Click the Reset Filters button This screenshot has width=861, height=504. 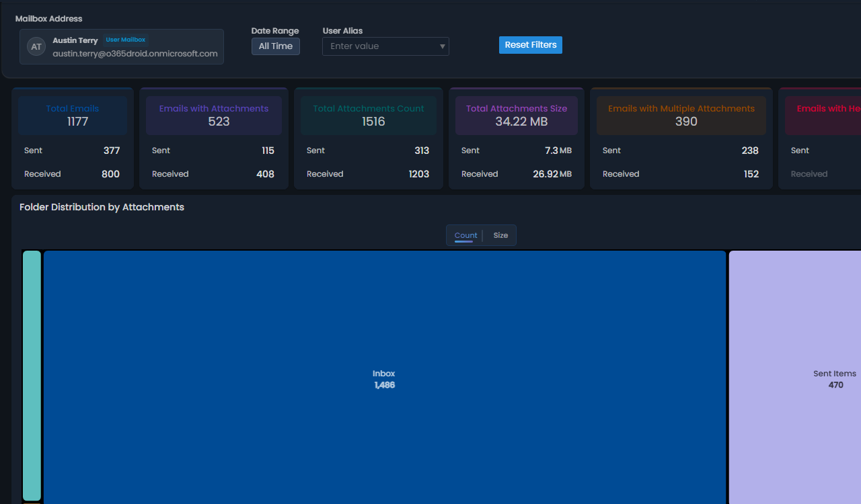[x=530, y=44]
